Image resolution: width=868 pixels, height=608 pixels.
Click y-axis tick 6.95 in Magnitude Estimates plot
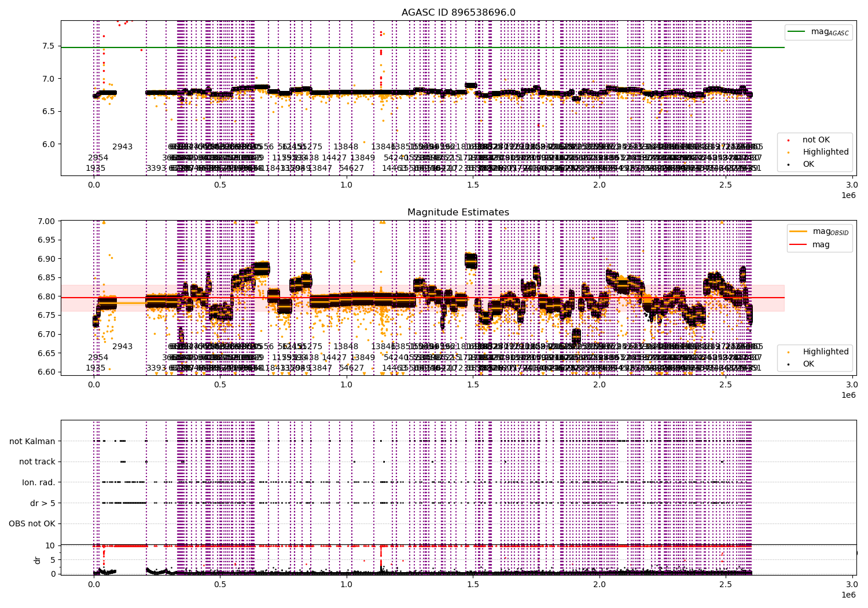pyautogui.click(x=46, y=240)
